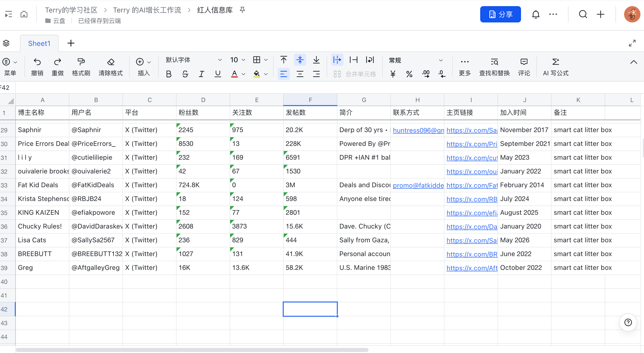Image resolution: width=644 pixels, height=353 pixels.
Task: Expand the fill color dropdown arrow
Action: point(266,74)
